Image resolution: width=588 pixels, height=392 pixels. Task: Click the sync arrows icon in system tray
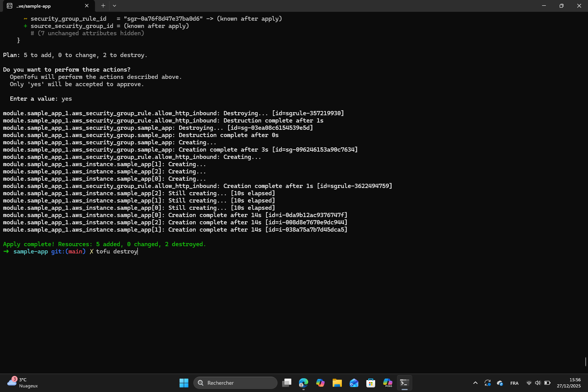488,382
